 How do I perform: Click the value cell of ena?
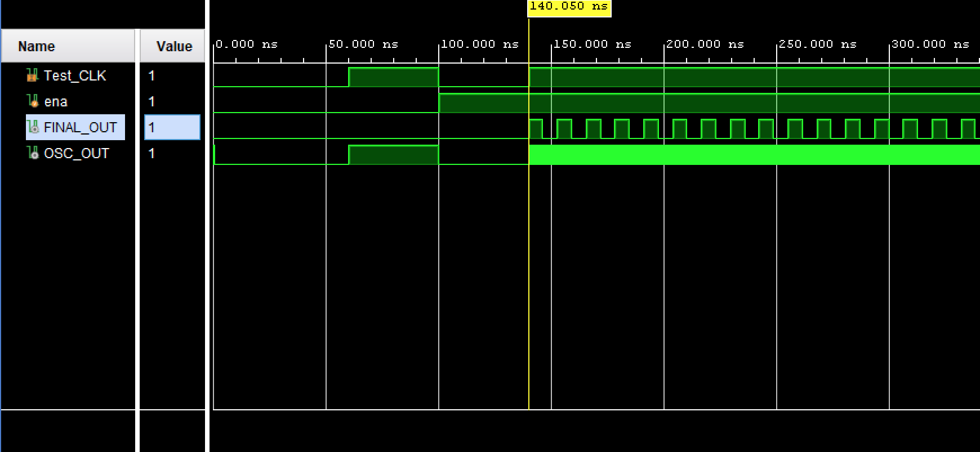172,101
